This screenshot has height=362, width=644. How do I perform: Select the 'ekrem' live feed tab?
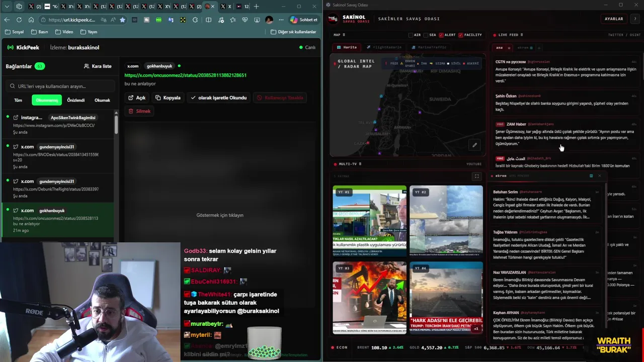pos(523,48)
